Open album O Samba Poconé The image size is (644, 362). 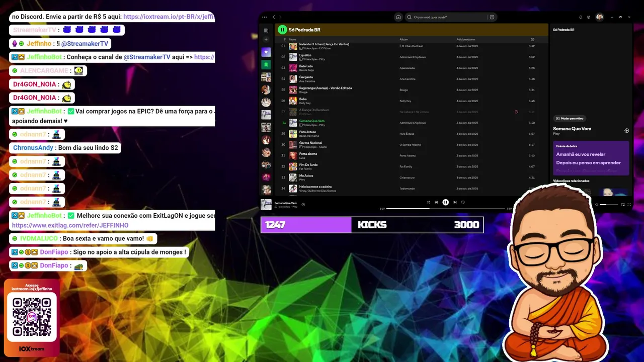411,145
